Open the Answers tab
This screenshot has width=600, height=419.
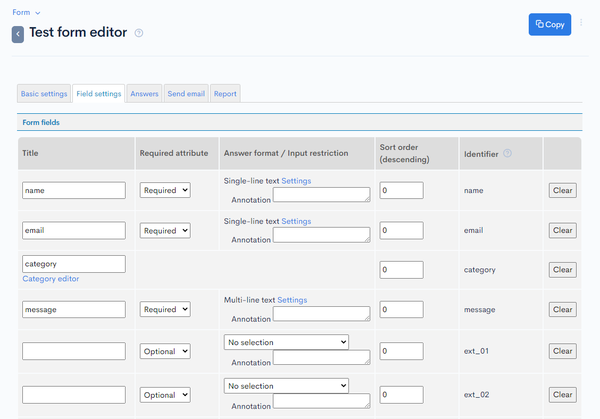pyautogui.click(x=144, y=94)
